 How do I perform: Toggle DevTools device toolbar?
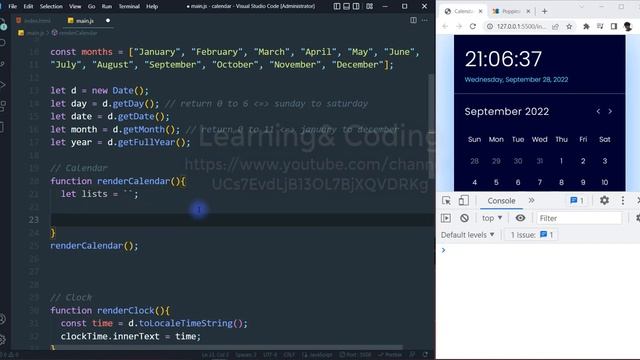click(463, 200)
